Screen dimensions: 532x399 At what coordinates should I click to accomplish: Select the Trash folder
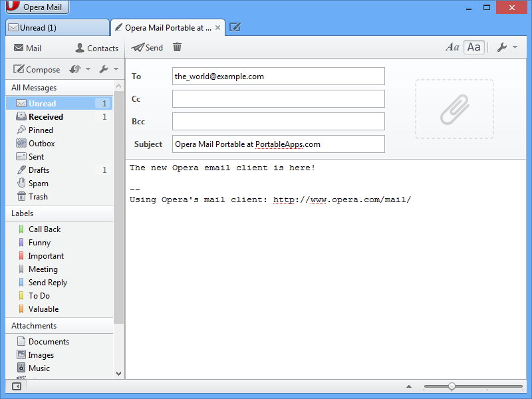[x=59, y=196]
